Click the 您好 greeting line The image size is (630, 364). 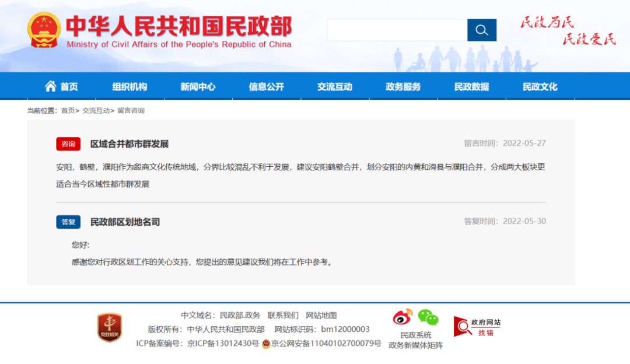click(x=80, y=244)
